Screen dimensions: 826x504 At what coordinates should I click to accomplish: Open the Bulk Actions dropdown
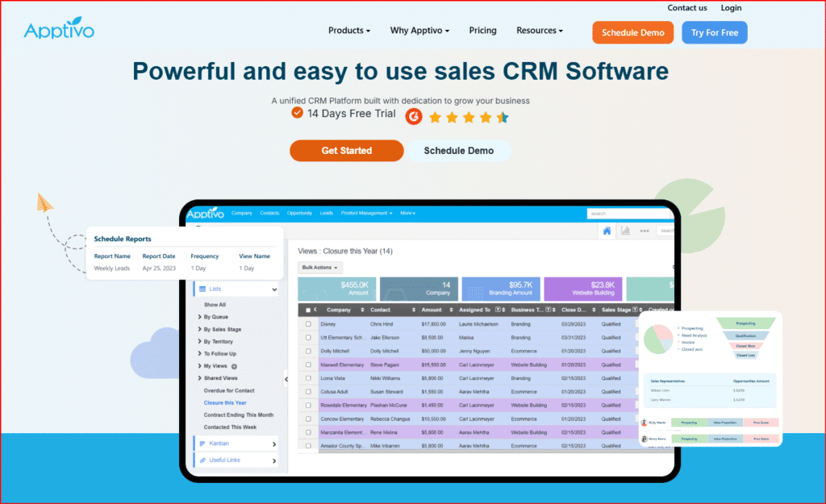pos(319,268)
